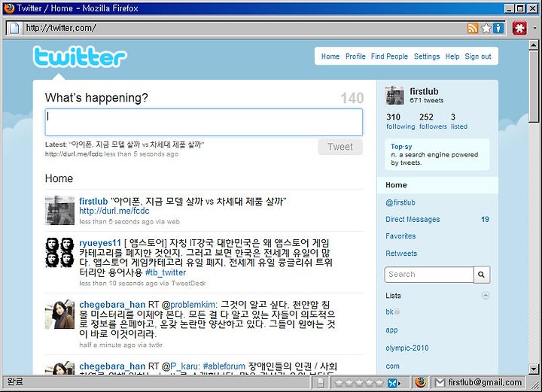Click ryueyes11 avatar image

(59, 252)
